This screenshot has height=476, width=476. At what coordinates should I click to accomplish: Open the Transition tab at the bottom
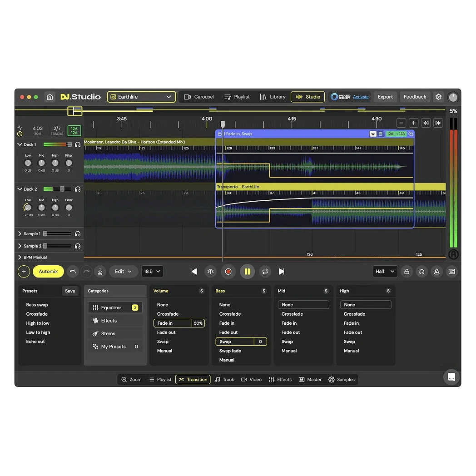pyautogui.click(x=193, y=379)
